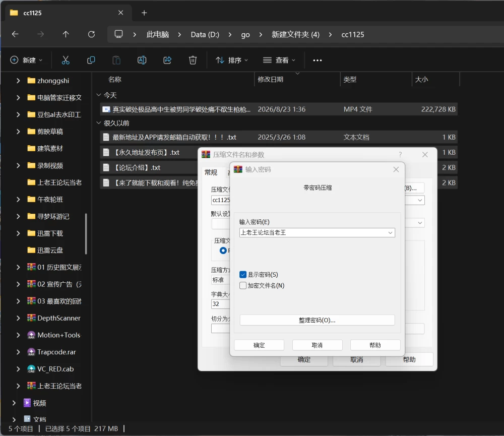Click the ? help icon on 压缩文件名和参数 dialog
This screenshot has height=436, width=504.
400,155
